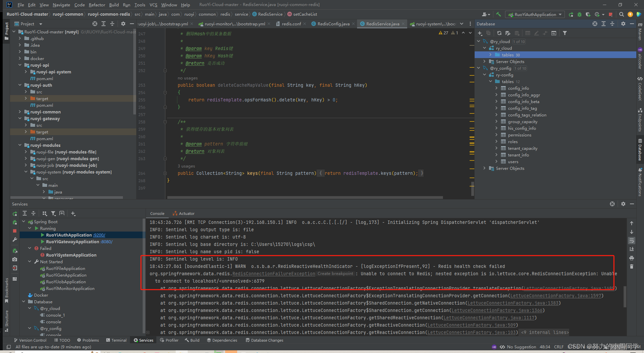
Task: Clear console output with trash icon
Action: click(x=632, y=267)
